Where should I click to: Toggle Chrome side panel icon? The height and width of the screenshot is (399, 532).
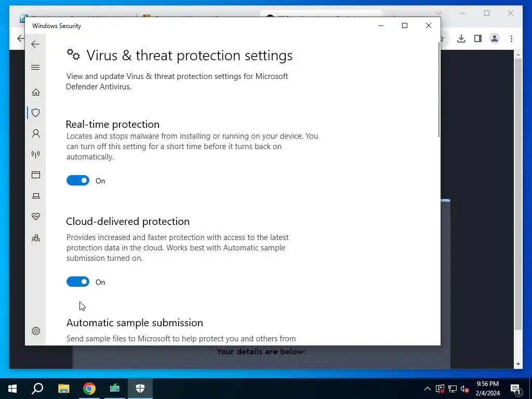coord(478,38)
